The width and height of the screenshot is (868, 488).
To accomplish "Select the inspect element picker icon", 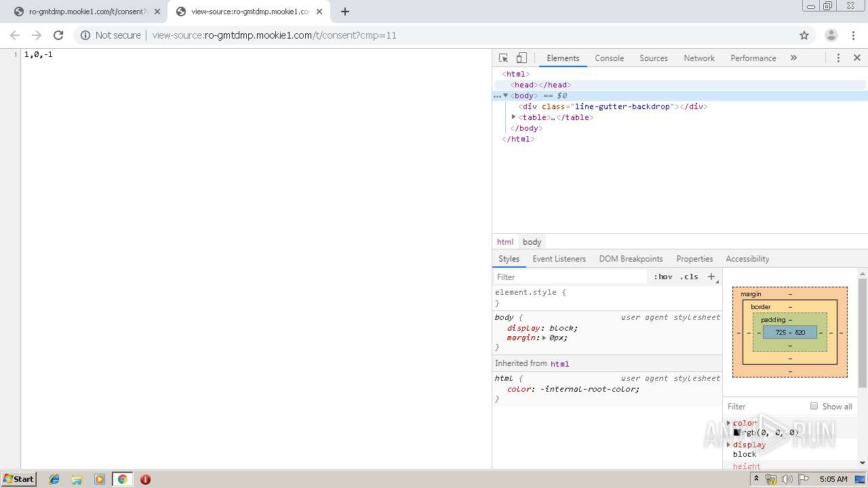I will [x=503, y=58].
